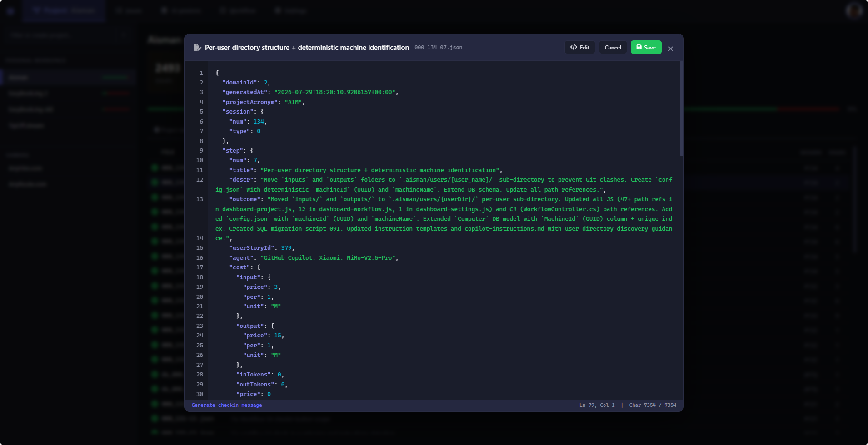Click the 'Char 7354 / 7354' status indicator
Screen dimensions: 868x445
pyautogui.click(x=653, y=405)
